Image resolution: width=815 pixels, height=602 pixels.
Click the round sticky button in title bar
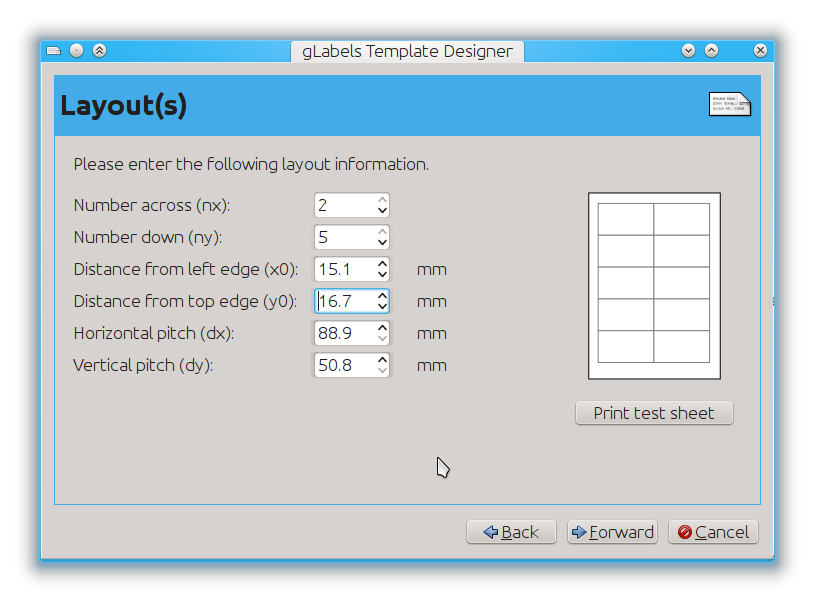(76, 50)
